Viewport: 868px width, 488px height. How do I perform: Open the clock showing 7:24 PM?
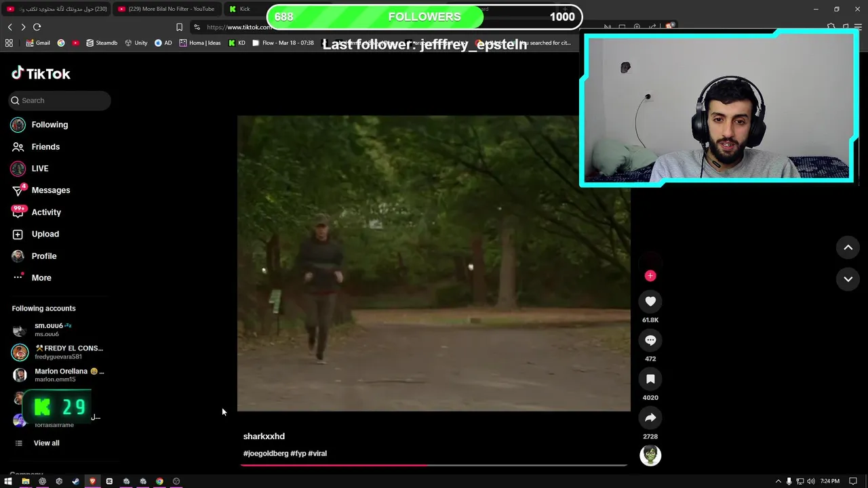pyautogui.click(x=829, y=481)
